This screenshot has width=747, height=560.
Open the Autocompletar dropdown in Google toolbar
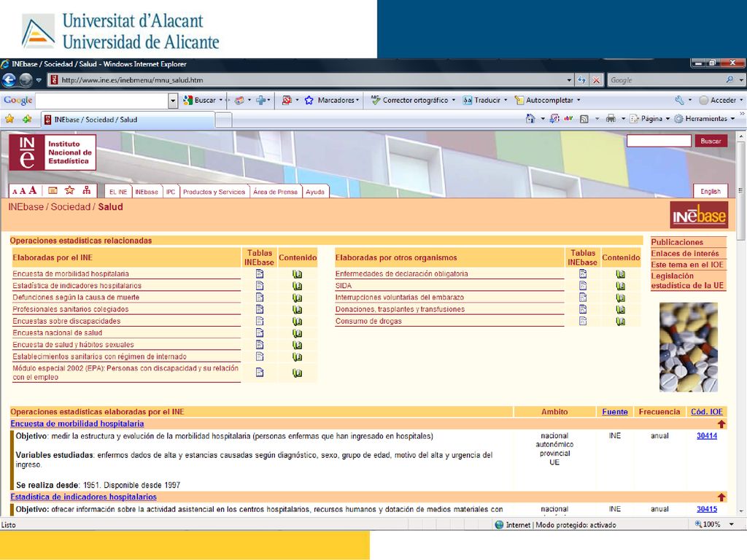578,100
